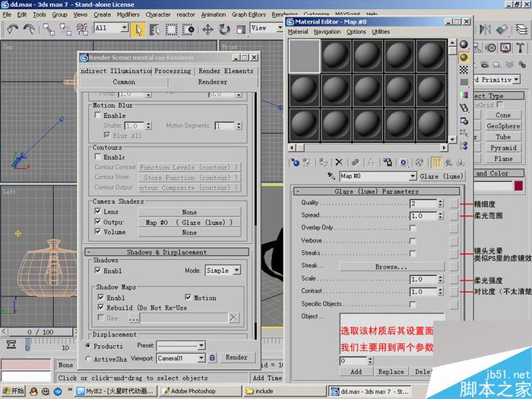The width and height of the screenshot is (532, 399).
Task: Open Utilities menu in Material Editor
Action: 381,32
